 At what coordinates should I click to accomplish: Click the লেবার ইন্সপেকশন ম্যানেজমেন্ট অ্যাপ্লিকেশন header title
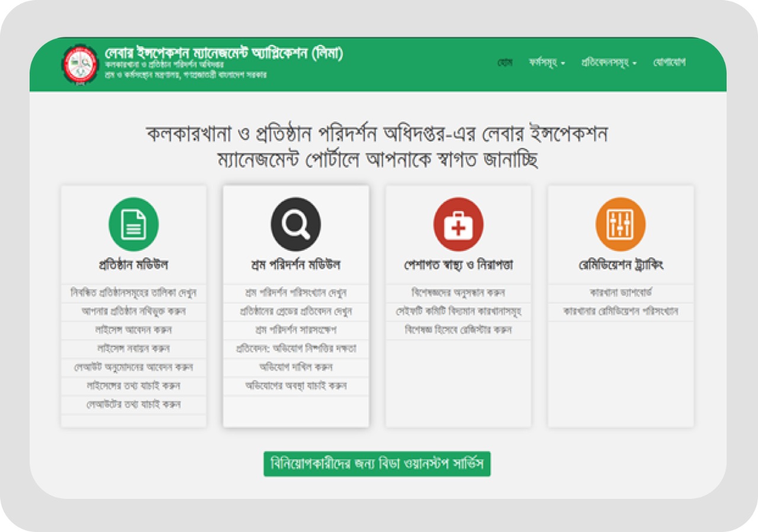223,53
